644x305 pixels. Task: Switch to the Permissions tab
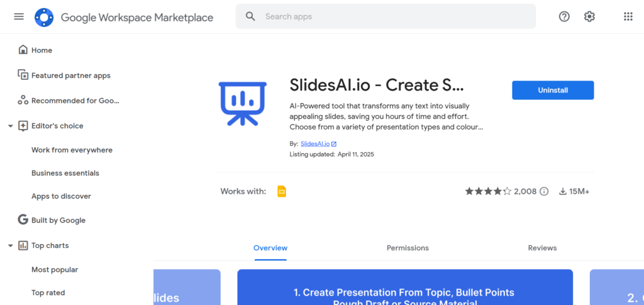point(408,248)
